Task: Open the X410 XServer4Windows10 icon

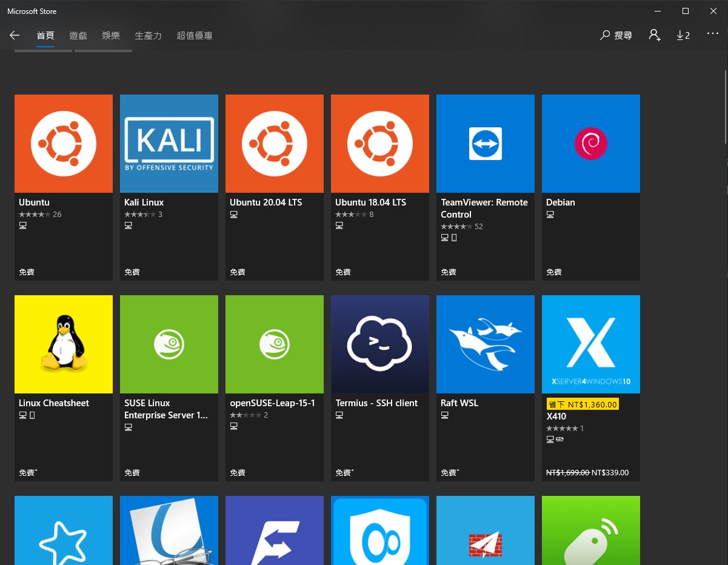Action: point(591,344)
